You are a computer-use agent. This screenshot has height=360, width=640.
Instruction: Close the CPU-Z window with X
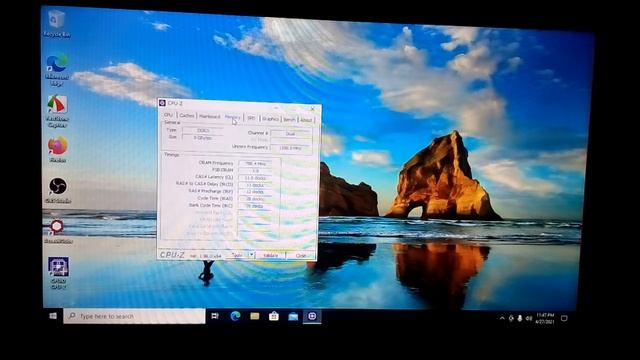[x=313, y=109]
